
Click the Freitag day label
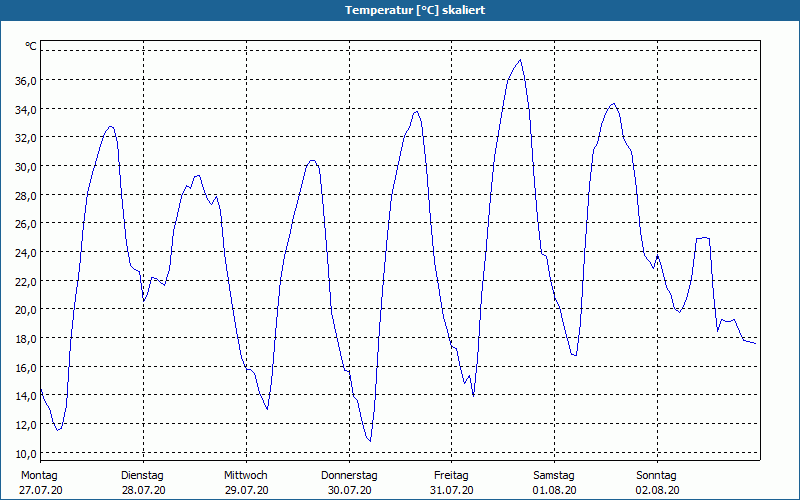click(x=451, y=476)
